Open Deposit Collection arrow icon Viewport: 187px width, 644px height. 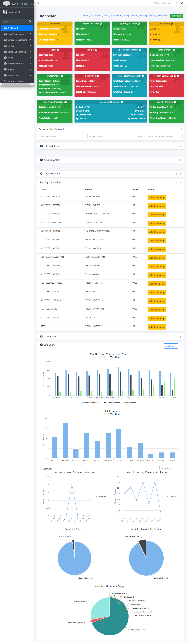point(101,24)
